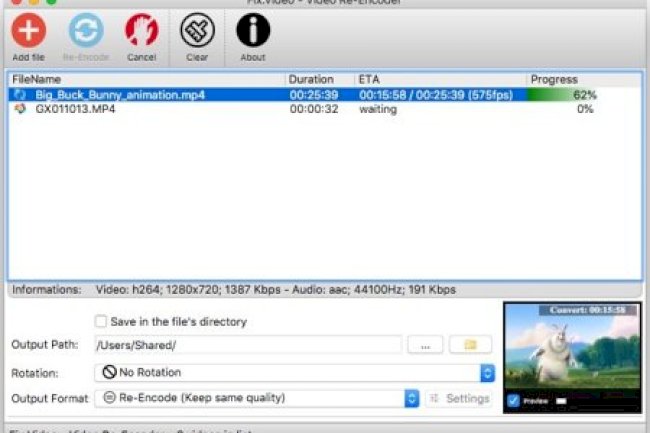This screenshot has height=433, width=650.
Task: Click the spinner icon beside Big_Buck_Bunny_animation.mp4
Action: tap(20, 95)
